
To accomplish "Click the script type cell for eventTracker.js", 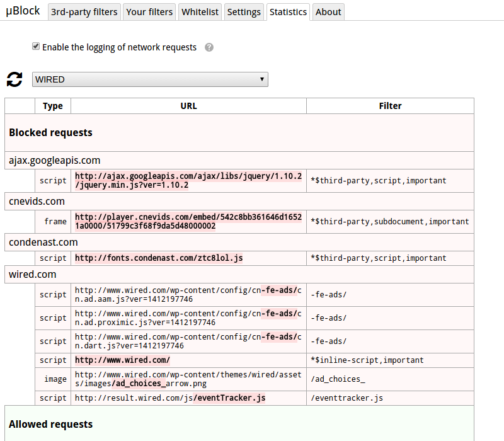I will coord(53,398).
